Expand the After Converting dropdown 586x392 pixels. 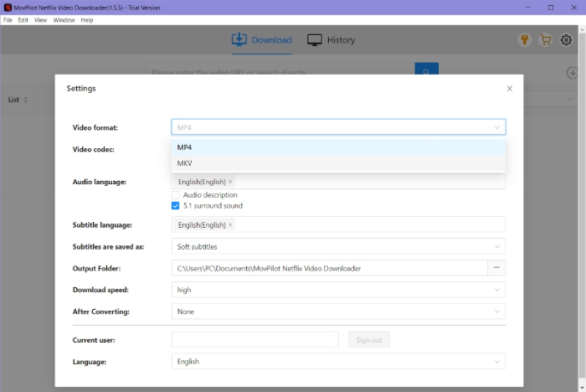[x=338, y=311]
